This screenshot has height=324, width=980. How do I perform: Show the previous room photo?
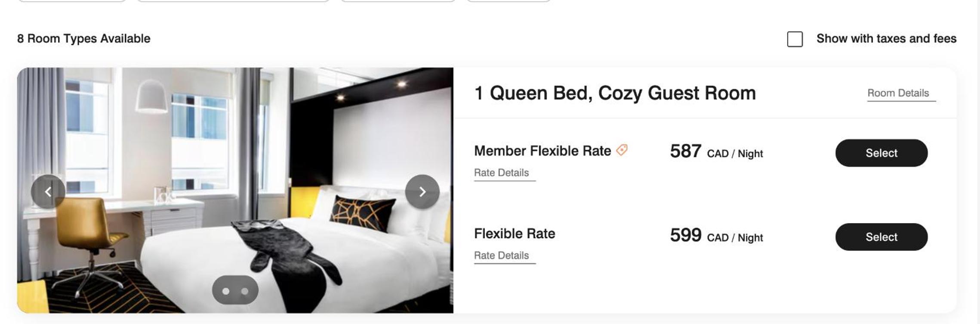point(48,192)
